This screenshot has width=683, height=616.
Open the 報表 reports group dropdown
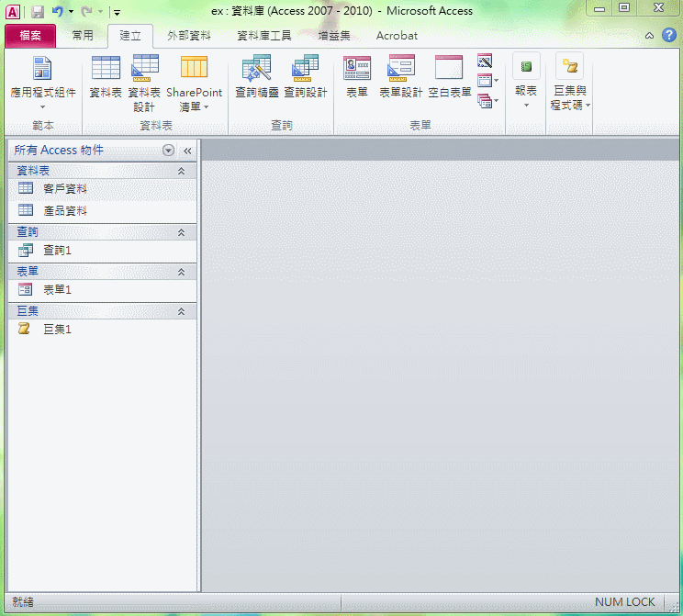(x=526, y=81)
